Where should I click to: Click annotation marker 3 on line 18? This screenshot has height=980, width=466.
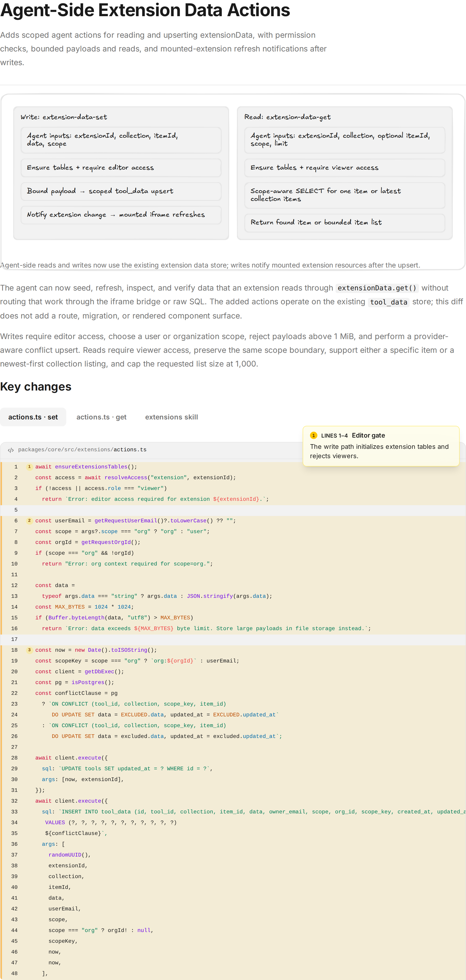[29, 650]
